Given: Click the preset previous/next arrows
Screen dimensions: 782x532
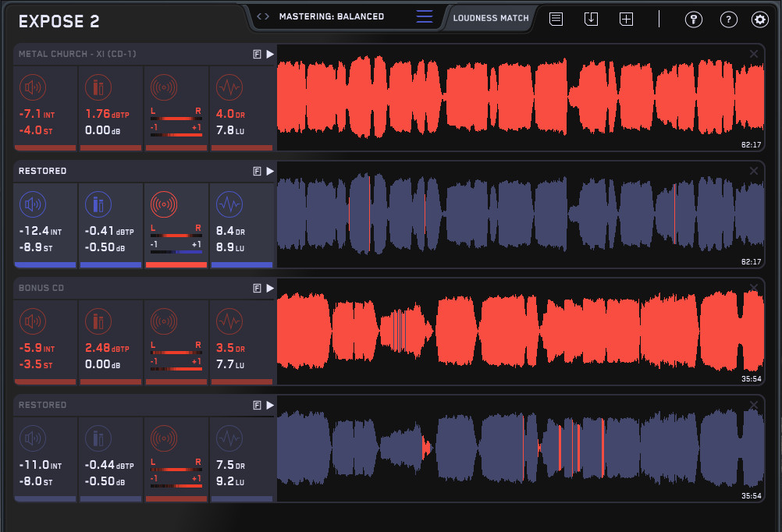Looking at the screenshot, I should tap(263, 16).
